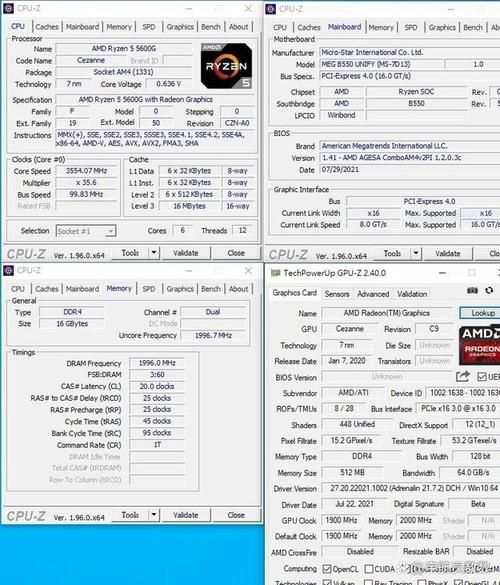
Task: Click the processor name field AMD Ryzen 5 5600G
Action: 124,49
